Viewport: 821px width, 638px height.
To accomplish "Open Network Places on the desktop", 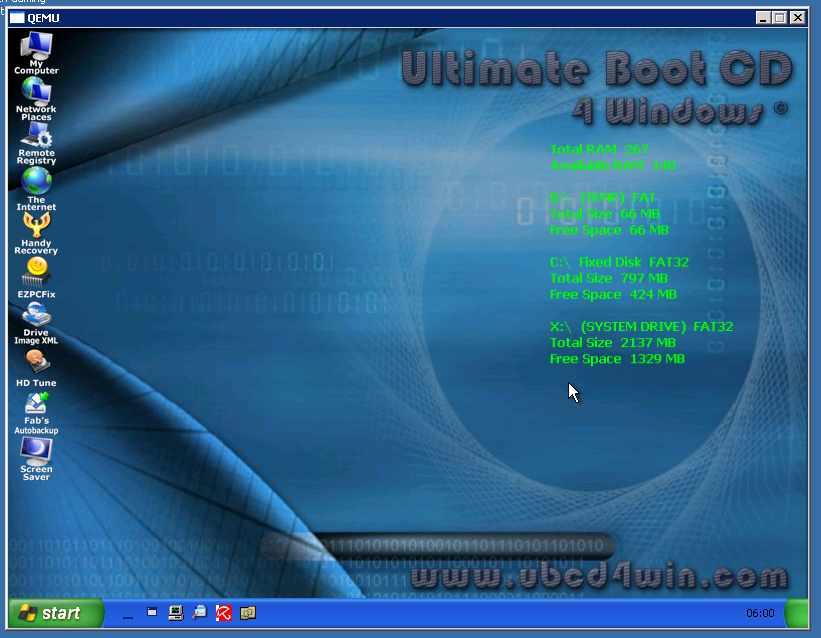I will pyautogui.click(x=36, y=98).
